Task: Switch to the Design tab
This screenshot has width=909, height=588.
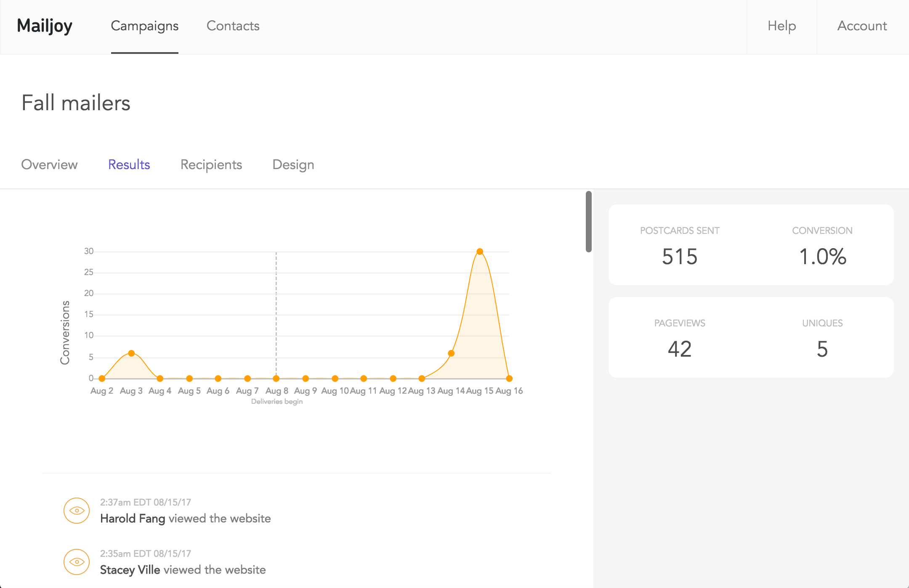Action: 293,164
